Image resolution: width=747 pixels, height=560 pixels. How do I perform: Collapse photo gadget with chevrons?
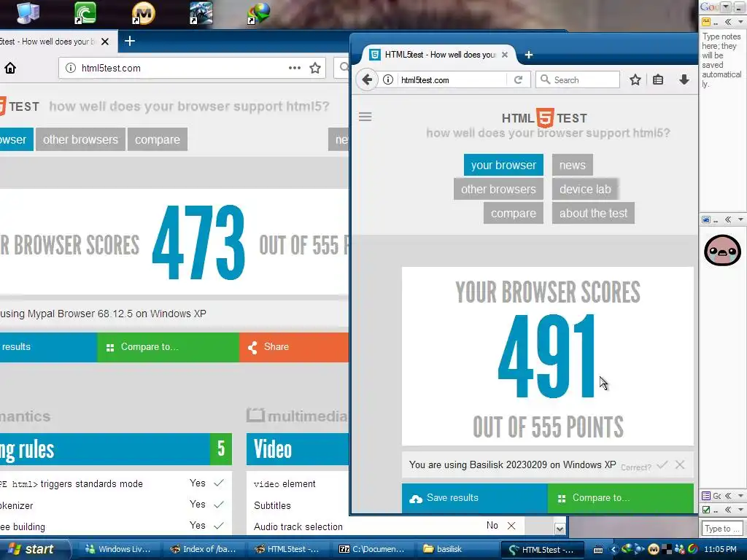728,219
